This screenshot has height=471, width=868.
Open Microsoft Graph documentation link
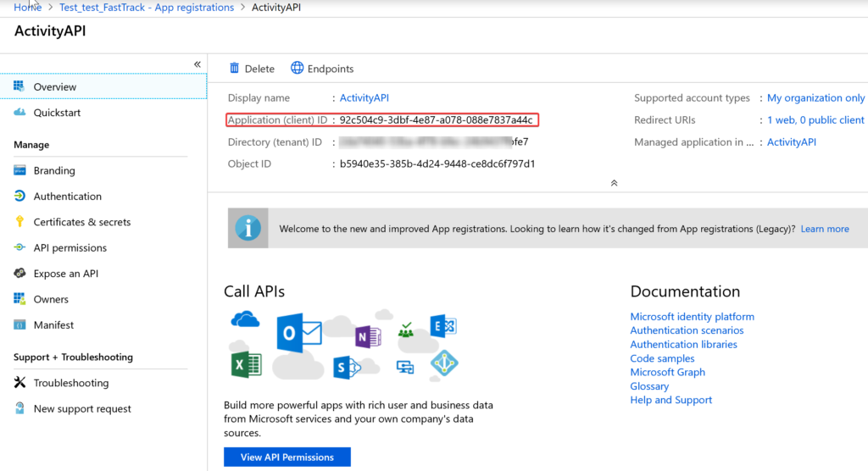click(667, 372)
